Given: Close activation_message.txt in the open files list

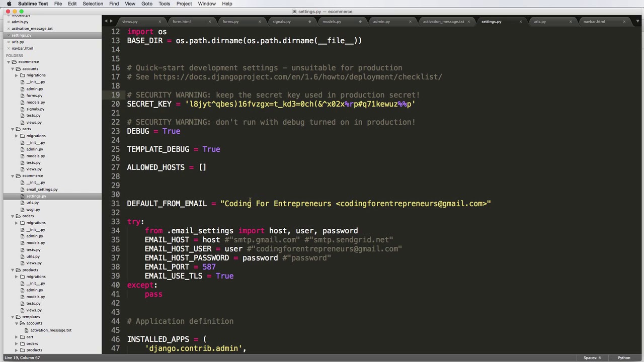Looking at the screenshot, I should coord(8,29).
